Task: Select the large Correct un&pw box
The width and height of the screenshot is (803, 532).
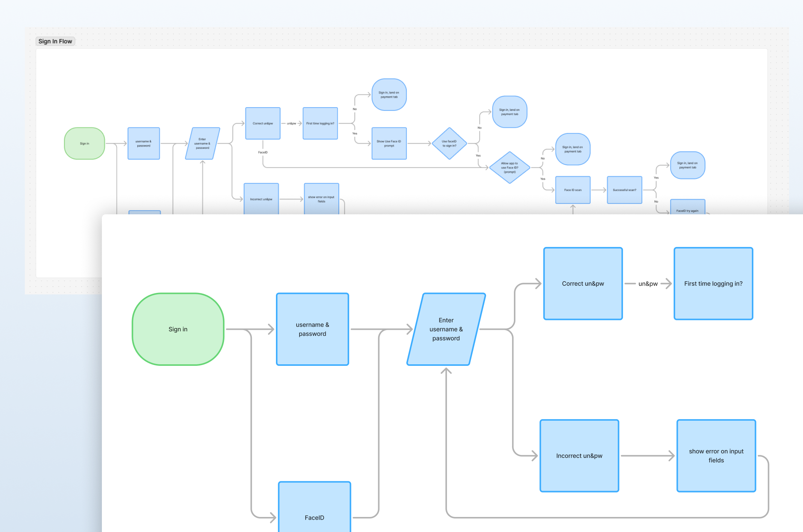Action: [x=583, y=283]
